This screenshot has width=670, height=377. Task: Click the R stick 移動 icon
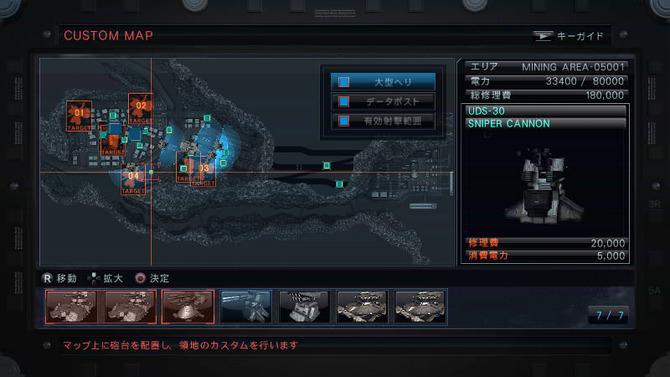click(47, 278)
